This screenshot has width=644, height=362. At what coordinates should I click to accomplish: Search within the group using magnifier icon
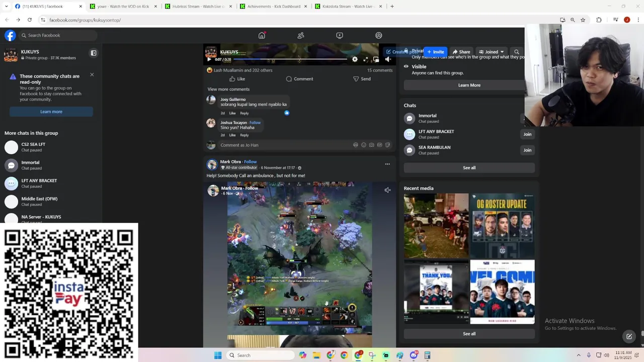coord(516,52)
